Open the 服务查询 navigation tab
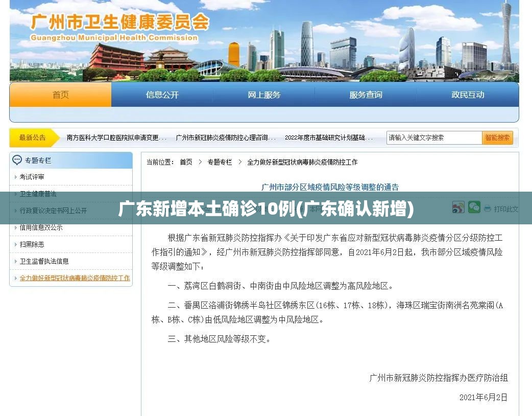This screenshot has height=416, width=532. coord(366,95)
